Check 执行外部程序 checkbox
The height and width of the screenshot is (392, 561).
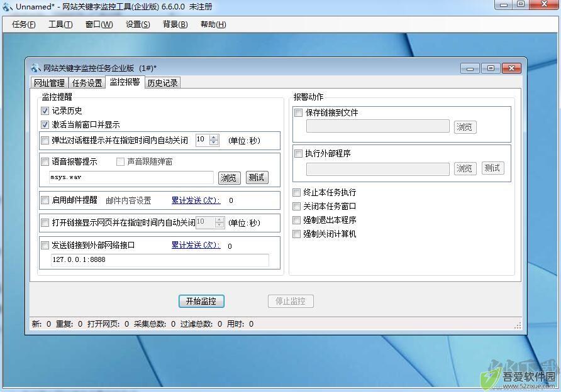point(298,154)
